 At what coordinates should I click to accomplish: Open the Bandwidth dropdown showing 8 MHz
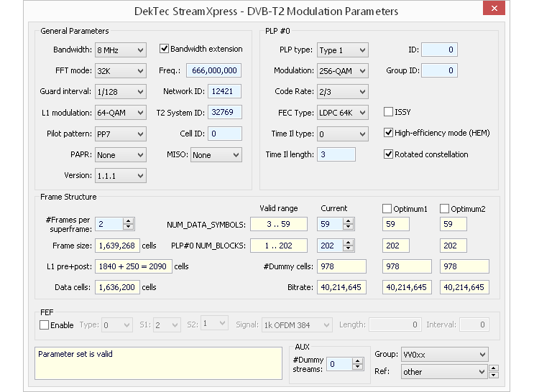[121, 50]
